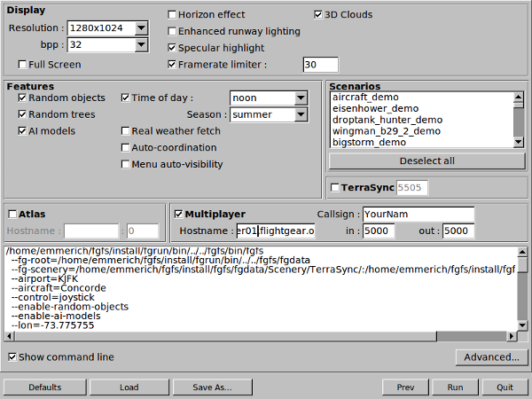Click Save As at the bottom
Viewport: 532px width, 399px height.
[212, 387]
